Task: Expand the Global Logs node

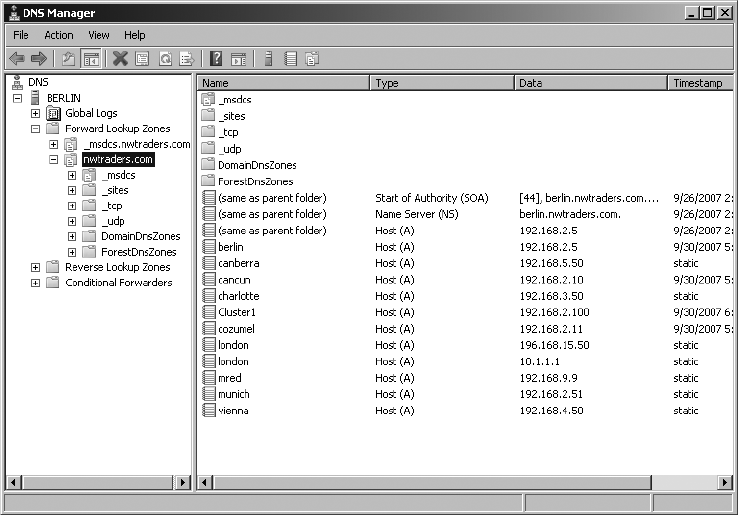Action: [x=35, y=113]
